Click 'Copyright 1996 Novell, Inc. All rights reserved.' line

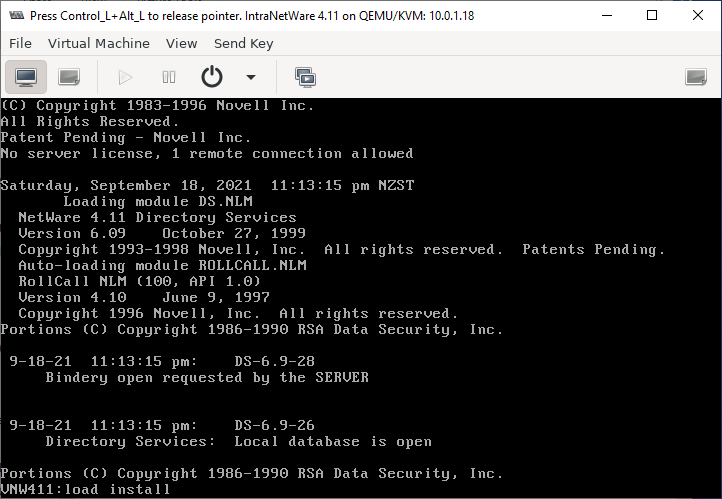pos(239,313)
